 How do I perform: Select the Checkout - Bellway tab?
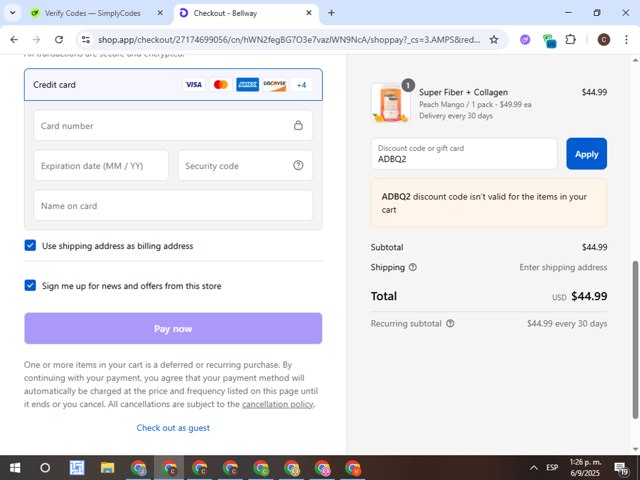tap(247, 13)
